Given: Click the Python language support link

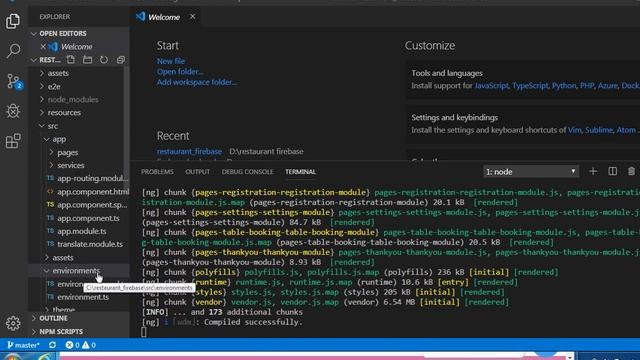Looking at the screenshot, I should pos(564,85).
